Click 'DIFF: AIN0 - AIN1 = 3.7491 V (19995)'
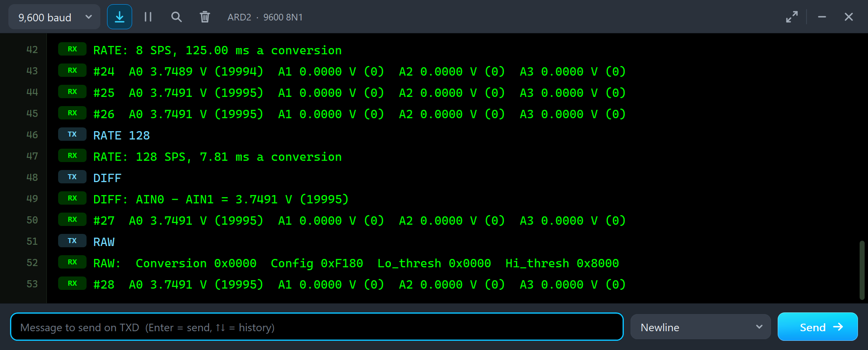868x350 pixels. point(221,200)
